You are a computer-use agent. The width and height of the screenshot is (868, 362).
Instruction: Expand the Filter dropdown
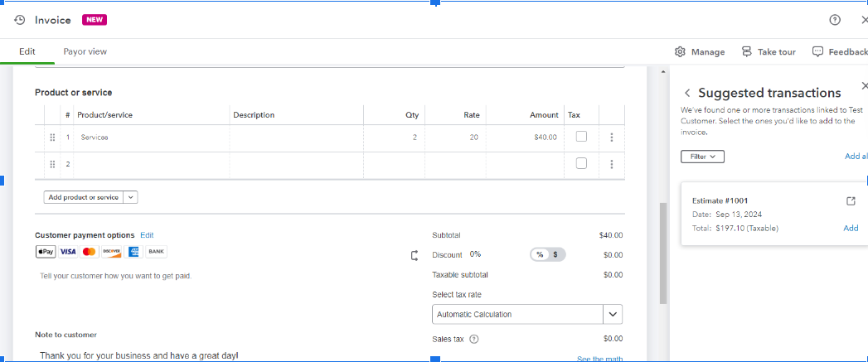click(702, 156)
